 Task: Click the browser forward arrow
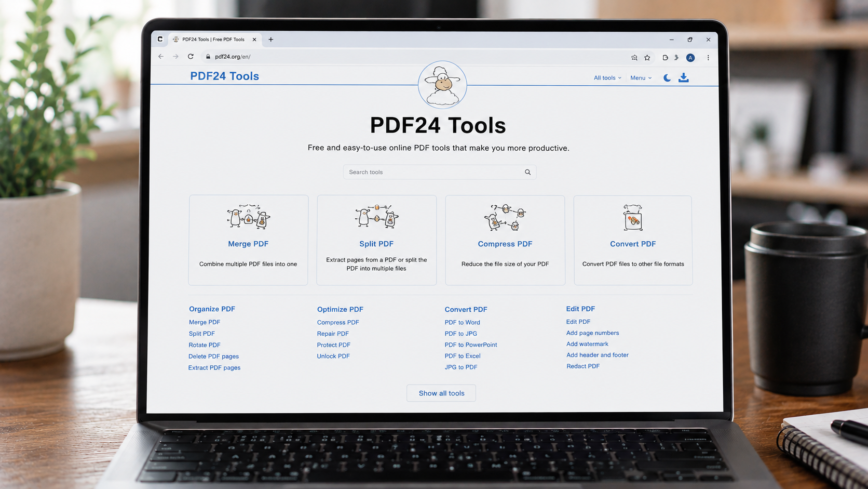click(x=175, y=57)
